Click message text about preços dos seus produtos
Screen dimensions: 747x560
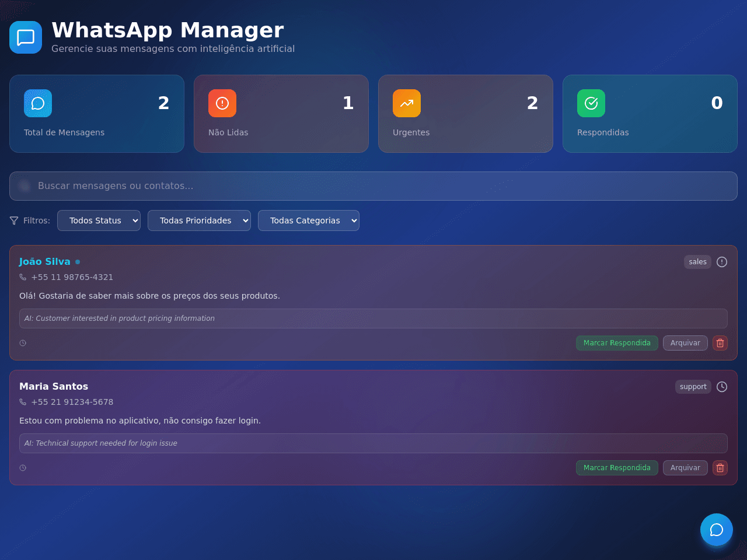click(x=149, y=296)
